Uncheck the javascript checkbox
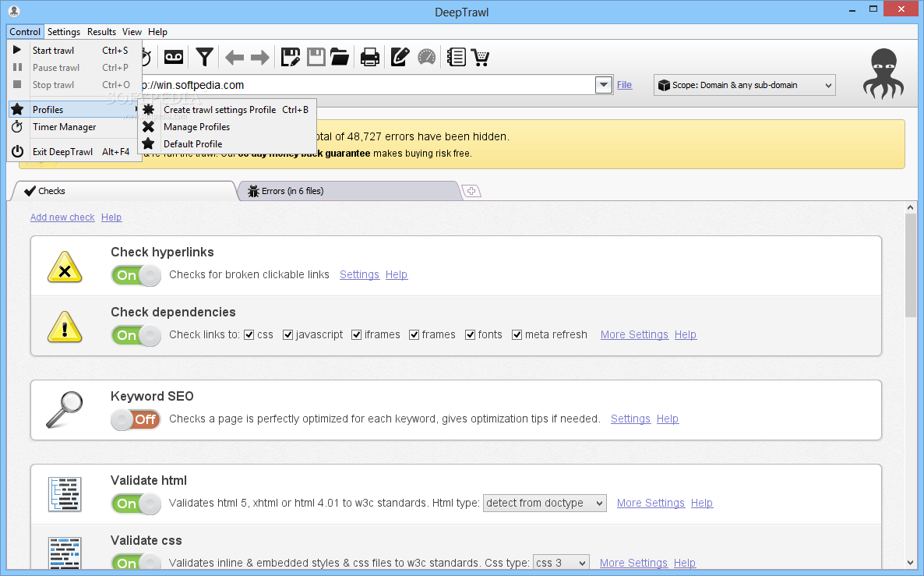The image size is (924, 576). tap(287, 335)
